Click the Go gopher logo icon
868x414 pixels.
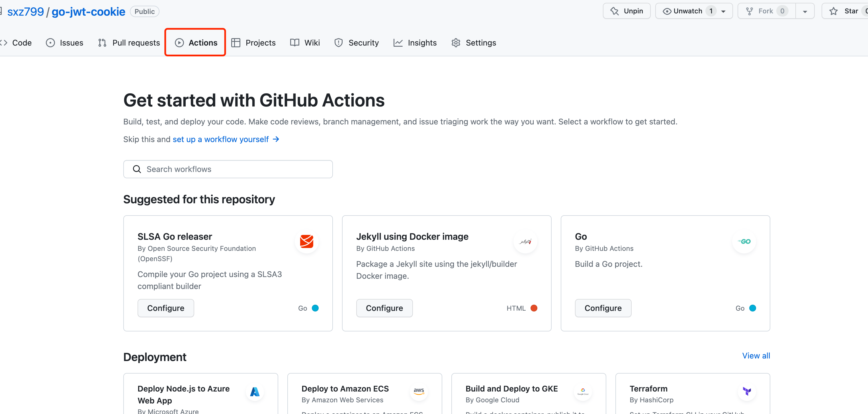744,241
